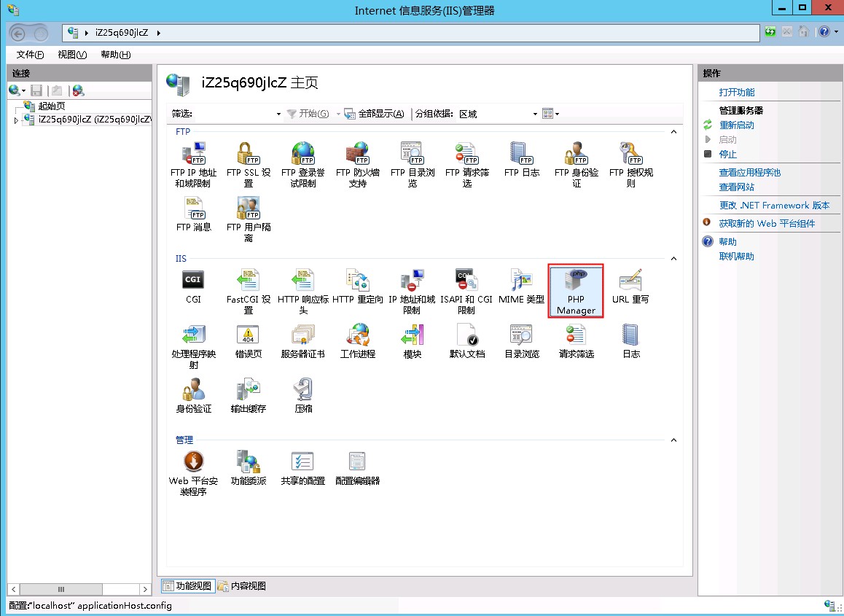Select 起始页 in the connections tree
The width and height of the screenshot is (844, 616).
(52, 106)
